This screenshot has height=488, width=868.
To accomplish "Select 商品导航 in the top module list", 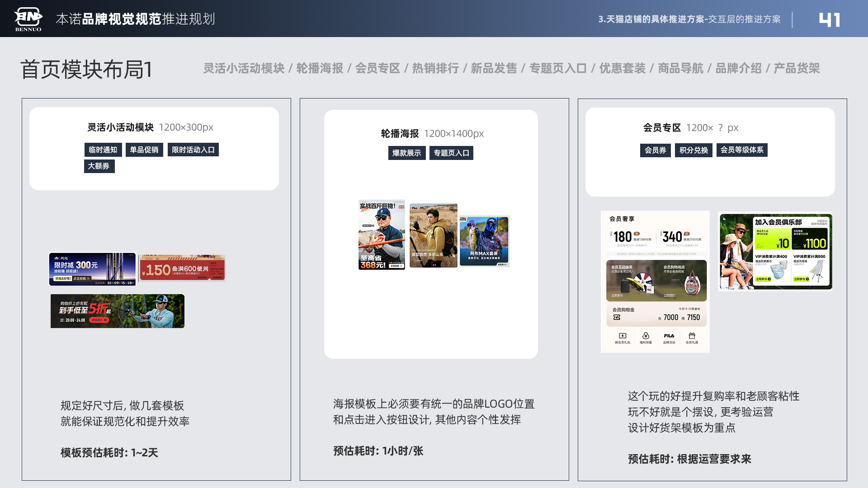I will pyautogui.click(x=680, y=68).
